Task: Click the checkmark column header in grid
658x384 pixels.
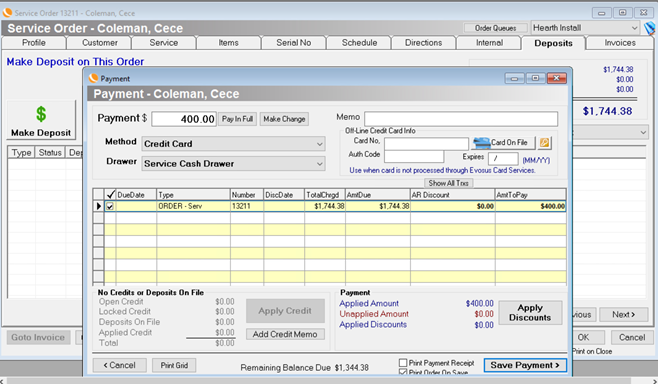Action: tap(110, 194)
